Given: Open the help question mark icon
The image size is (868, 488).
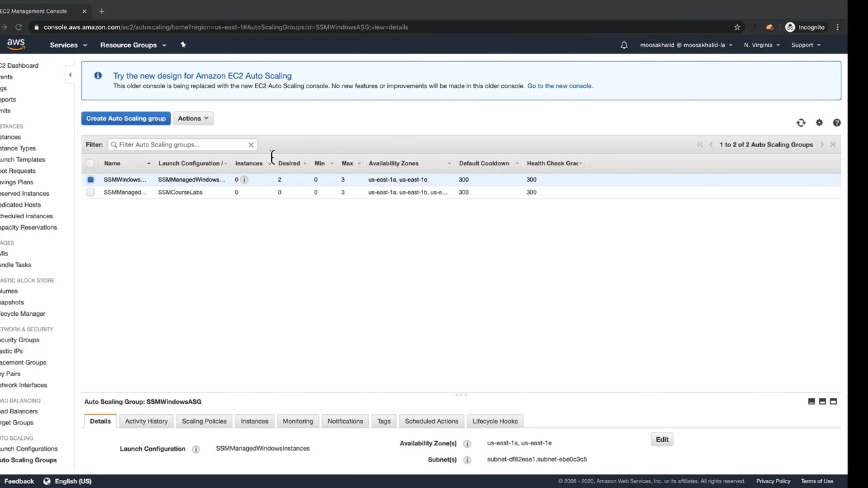Looking at the screenshot, I should [837, 123].
